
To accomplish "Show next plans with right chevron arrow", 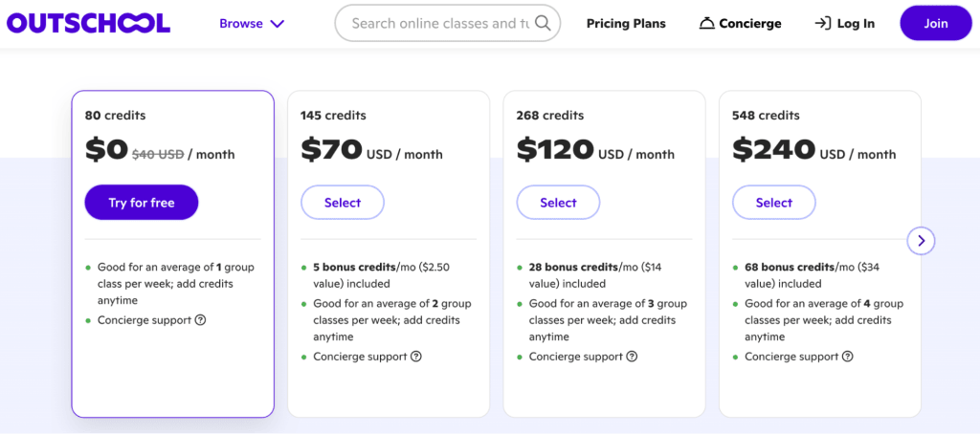I will (921, 240).
